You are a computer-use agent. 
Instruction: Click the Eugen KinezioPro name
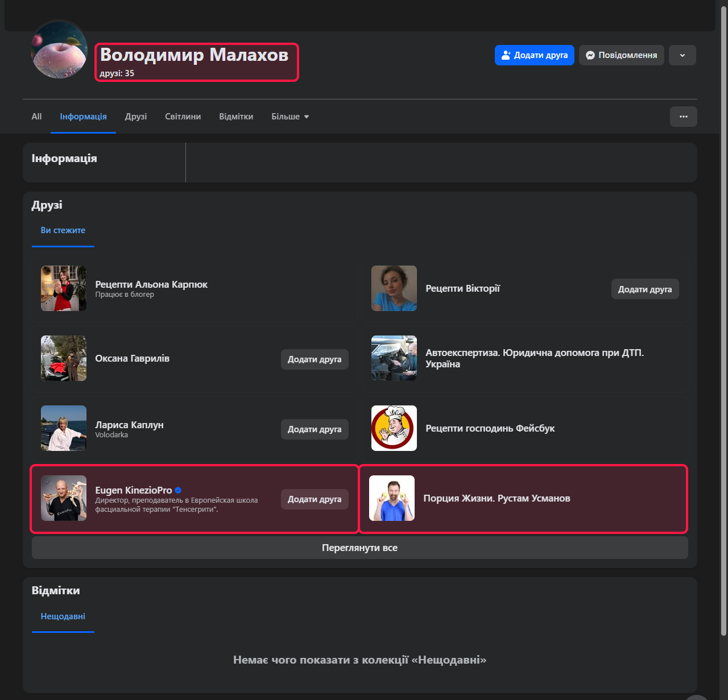pyautogui.click(x=134, y=490)
